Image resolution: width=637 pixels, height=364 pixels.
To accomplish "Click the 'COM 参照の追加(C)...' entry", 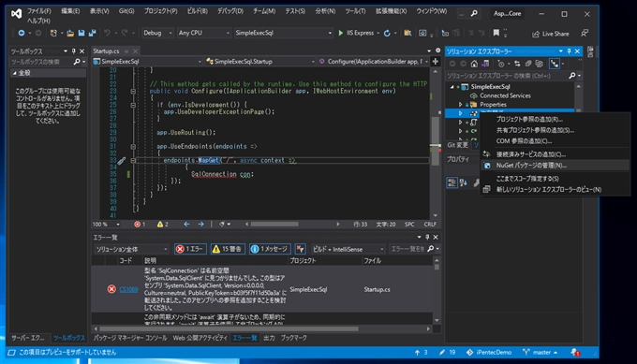I will 555,141.
